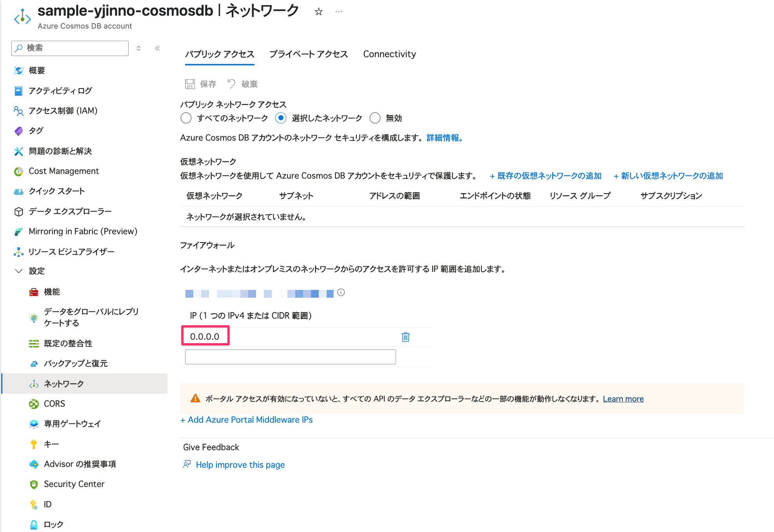Open 既定の整合性 page
774x532 pixels.
tap(68, 344)
